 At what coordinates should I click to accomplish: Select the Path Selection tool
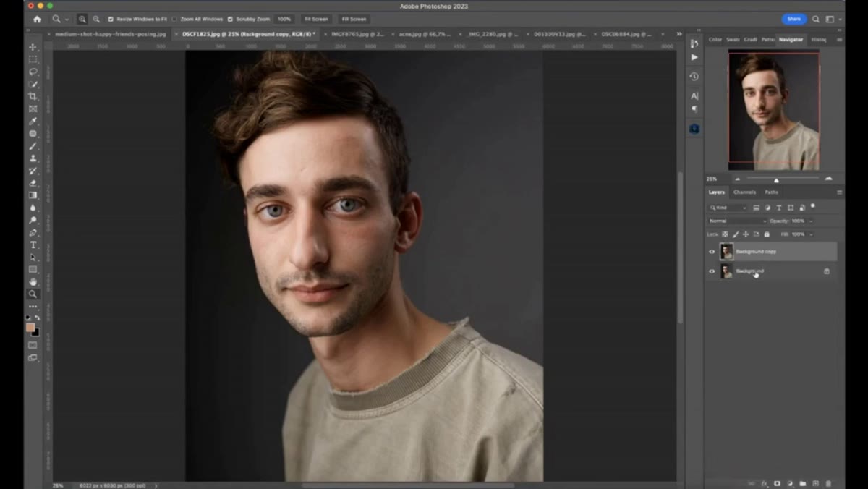point(33,258)
